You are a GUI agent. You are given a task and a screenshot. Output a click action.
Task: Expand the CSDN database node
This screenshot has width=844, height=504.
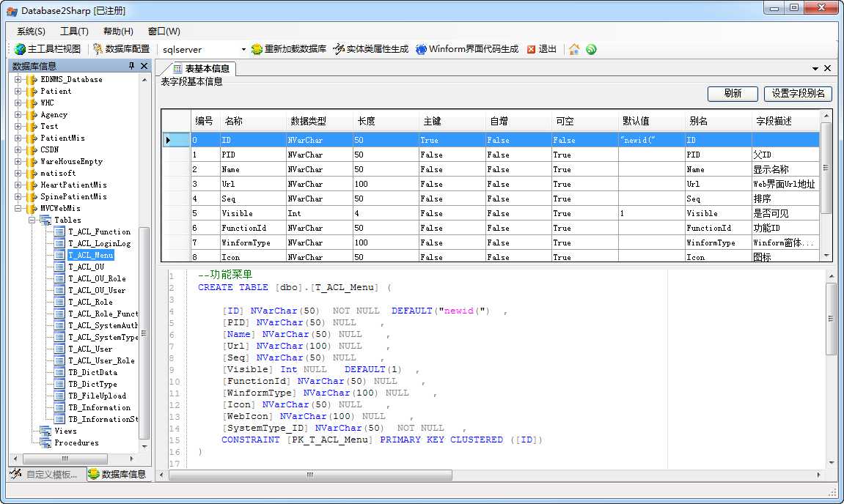click(x=18, y=150)
